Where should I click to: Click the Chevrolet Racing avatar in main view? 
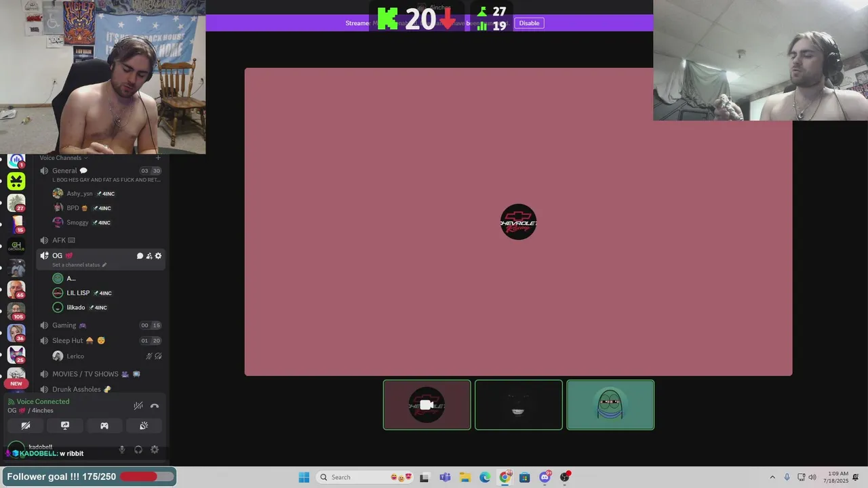pyautogui.click(x=519, y=222)
